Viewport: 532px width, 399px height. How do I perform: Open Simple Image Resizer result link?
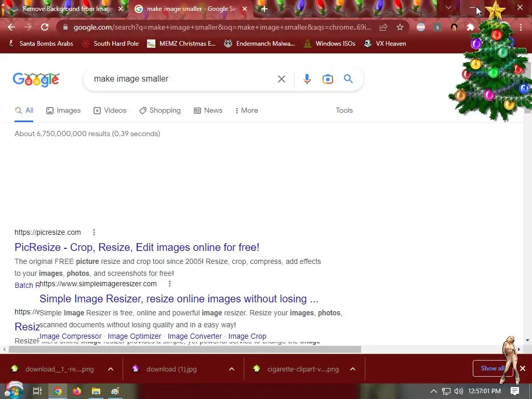tap(179, 299)
